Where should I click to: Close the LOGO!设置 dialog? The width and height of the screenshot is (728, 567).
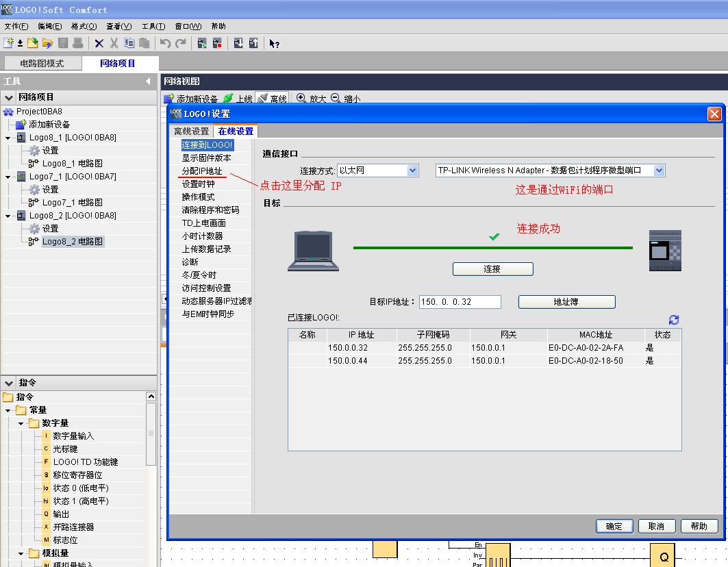point(714,114)
